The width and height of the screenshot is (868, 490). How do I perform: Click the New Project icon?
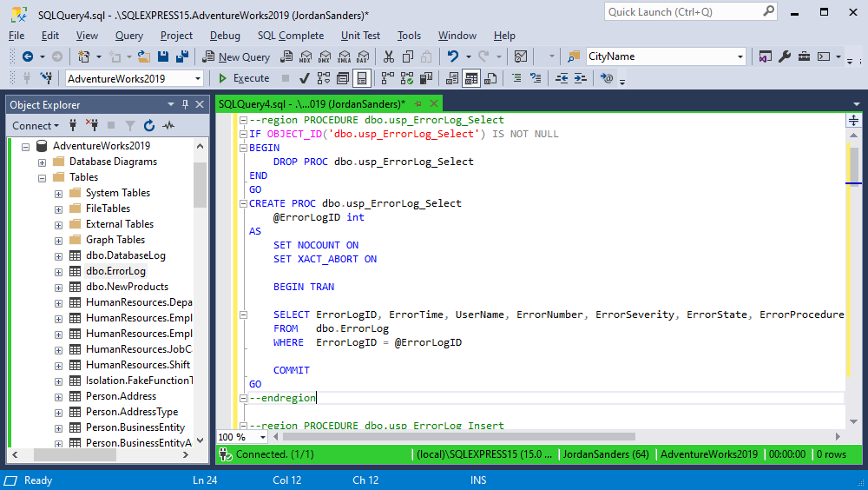point(83,56)
